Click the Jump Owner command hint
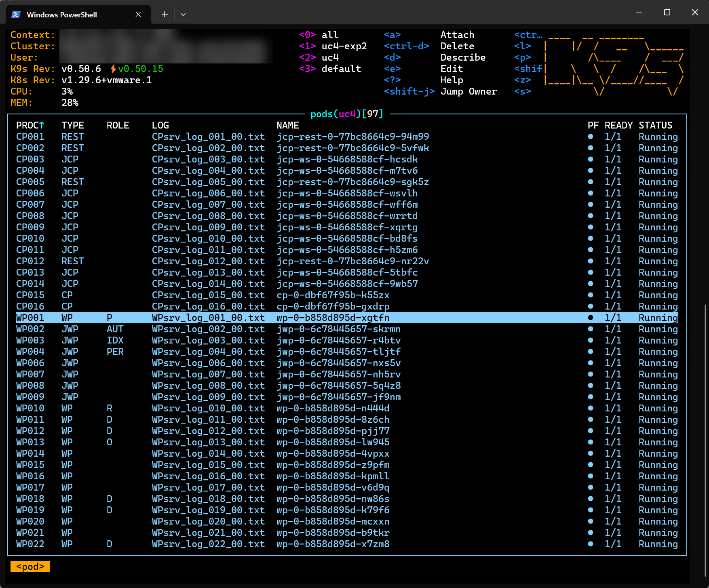The image size is (709, 588). click(x=468, y=91)
